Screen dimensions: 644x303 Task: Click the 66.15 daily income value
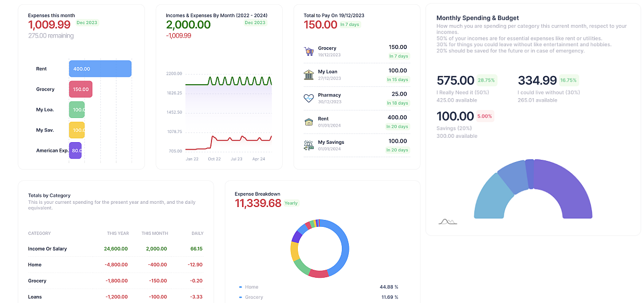pos(196,249)
